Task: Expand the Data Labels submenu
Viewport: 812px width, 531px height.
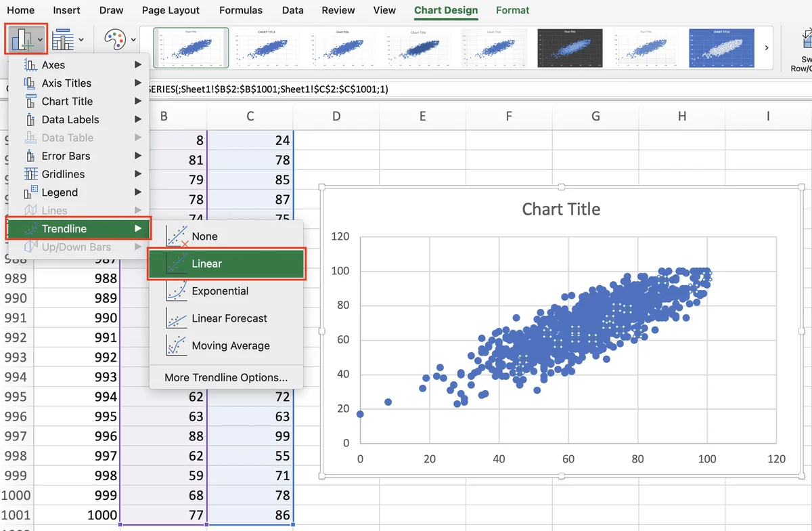Action: tap(138, 119)
